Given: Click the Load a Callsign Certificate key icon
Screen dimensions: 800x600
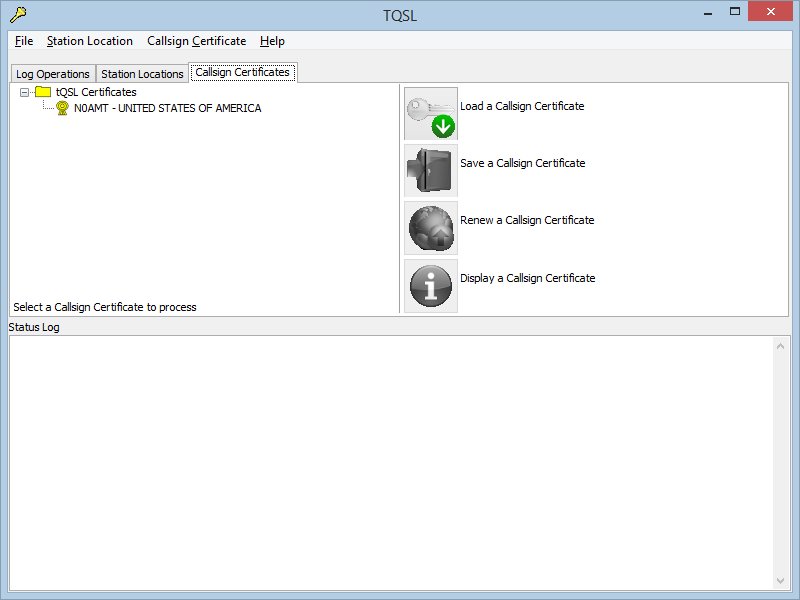Looking at the screenshot, I should tap(431, 113).
